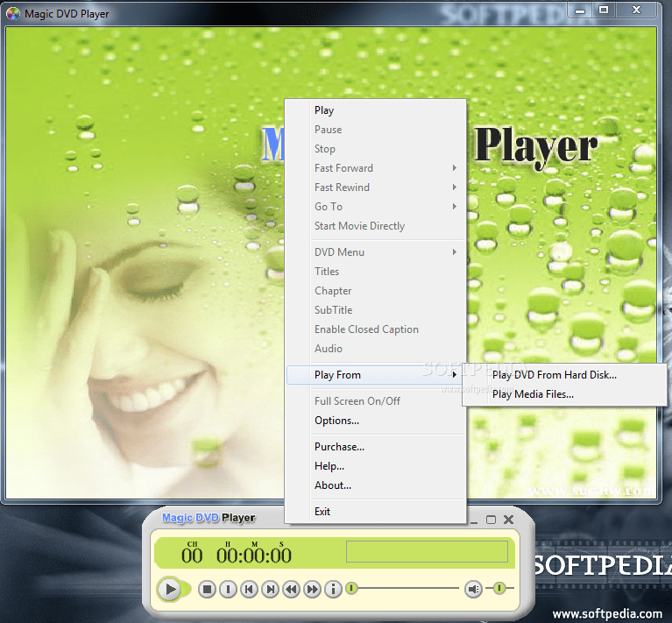Click the volume slider knob
The height and width of the screenshot is (623, 672).
point(499,588)
